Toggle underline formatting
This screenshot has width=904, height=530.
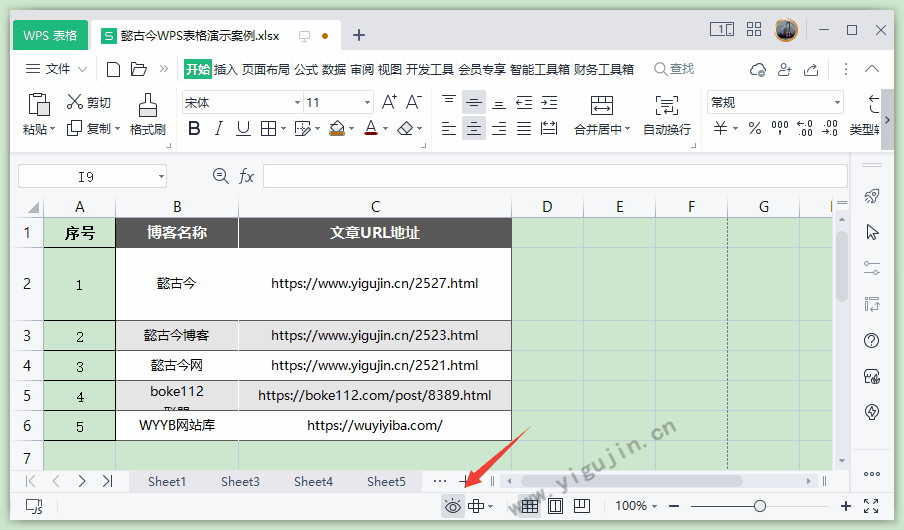pyautogui.click(x=243, y=128)
